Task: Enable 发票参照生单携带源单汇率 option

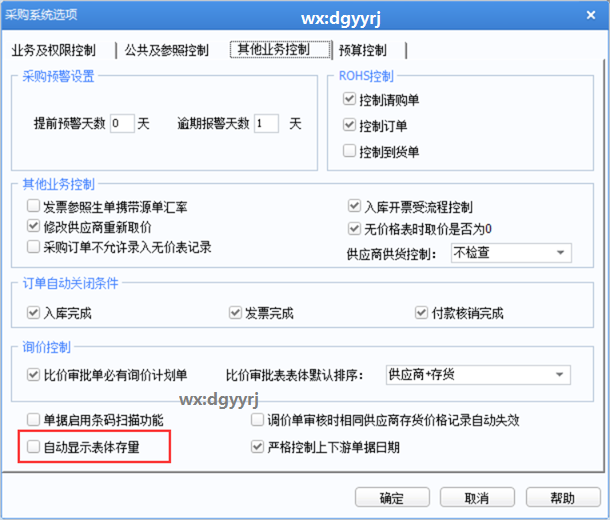Action: [x=34, y=207]
